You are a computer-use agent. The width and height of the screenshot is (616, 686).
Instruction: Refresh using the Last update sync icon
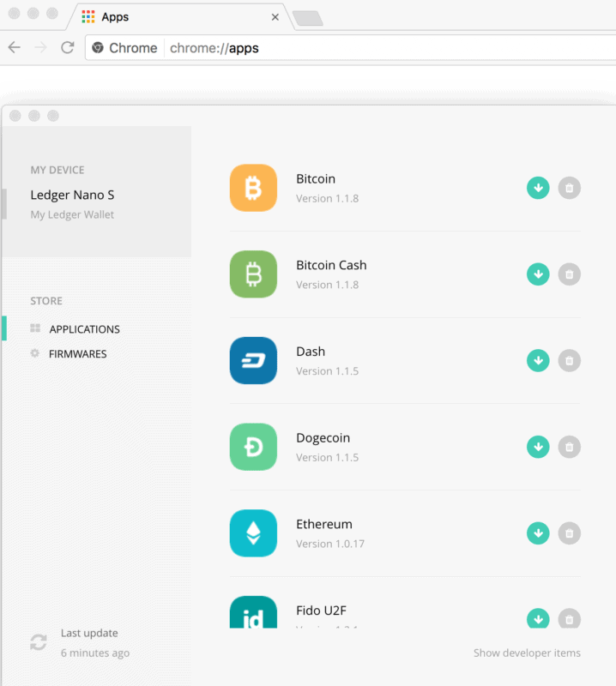click(39, 642)
